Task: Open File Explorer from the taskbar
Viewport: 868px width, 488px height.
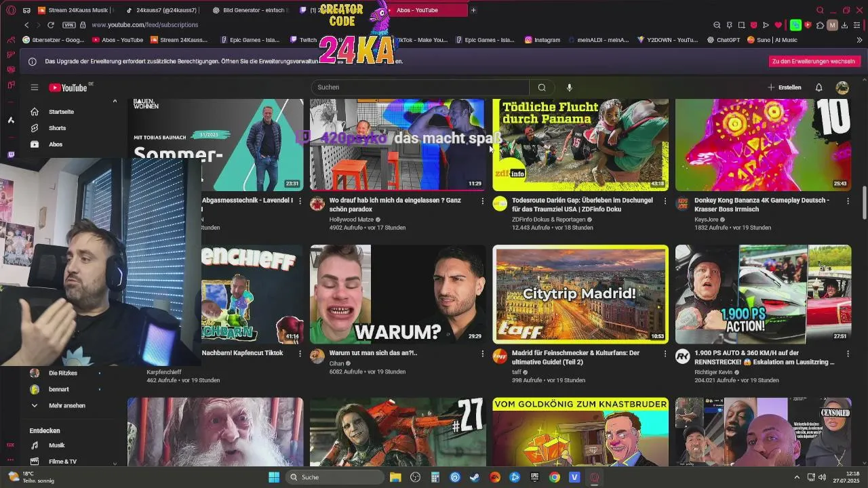Action: (395, 477)
